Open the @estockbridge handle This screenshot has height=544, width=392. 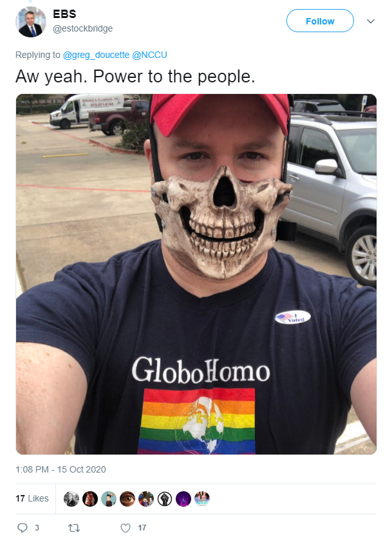point(82,28)
